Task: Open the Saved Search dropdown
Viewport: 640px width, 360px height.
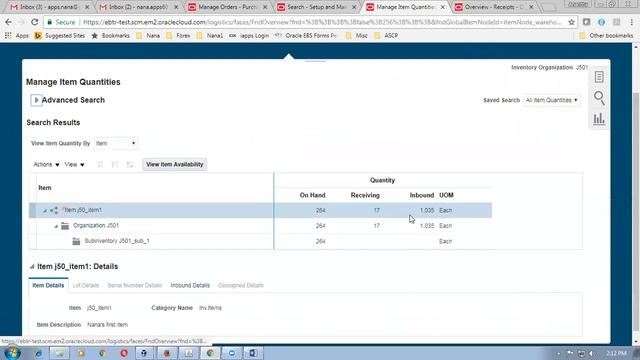Action: coord(551,100)
